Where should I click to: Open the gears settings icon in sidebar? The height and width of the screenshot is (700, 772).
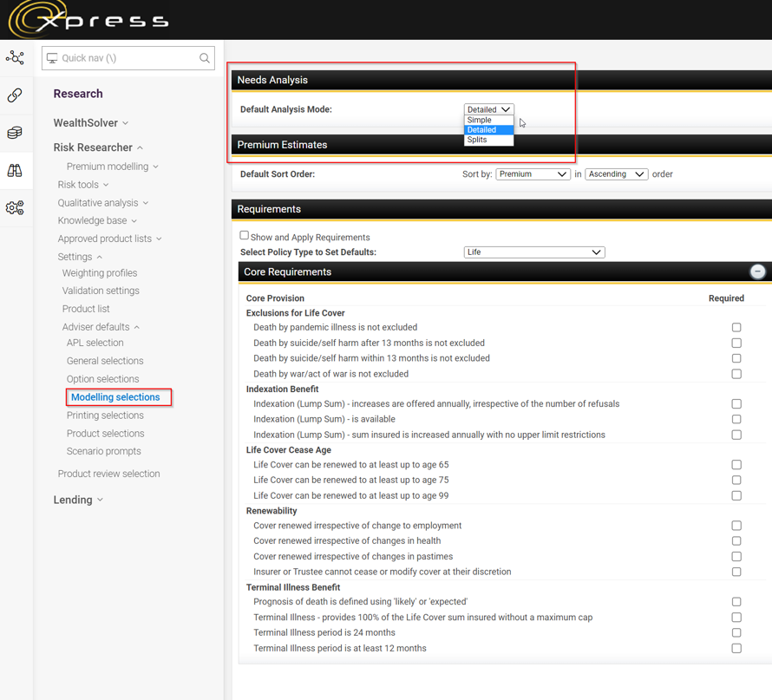(x=15, y=208)
